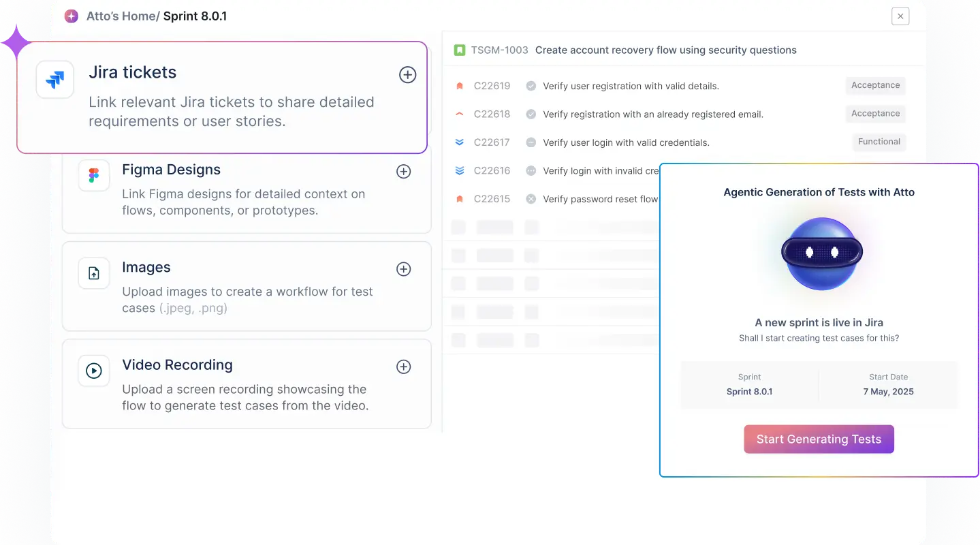Click the Figma Designs icon
Screen dimensions: 980x545
(x=94, y=175)
